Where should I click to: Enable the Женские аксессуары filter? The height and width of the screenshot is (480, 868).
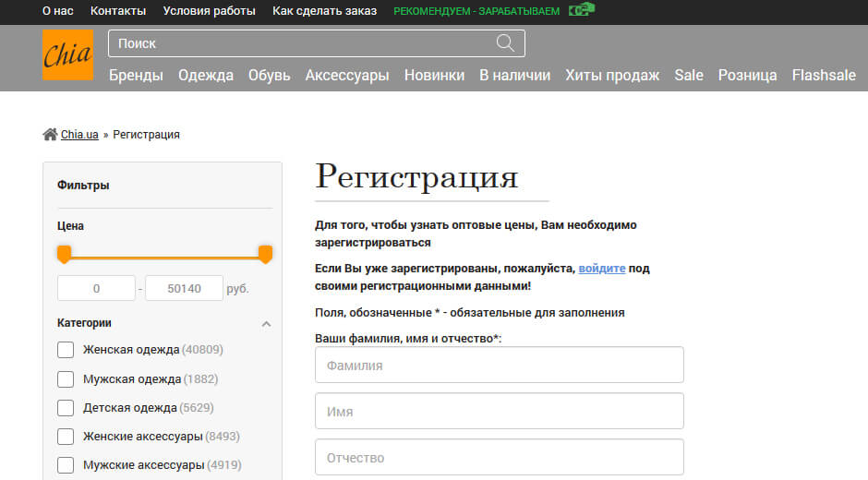pyautogui.click(x=66, y=437)
